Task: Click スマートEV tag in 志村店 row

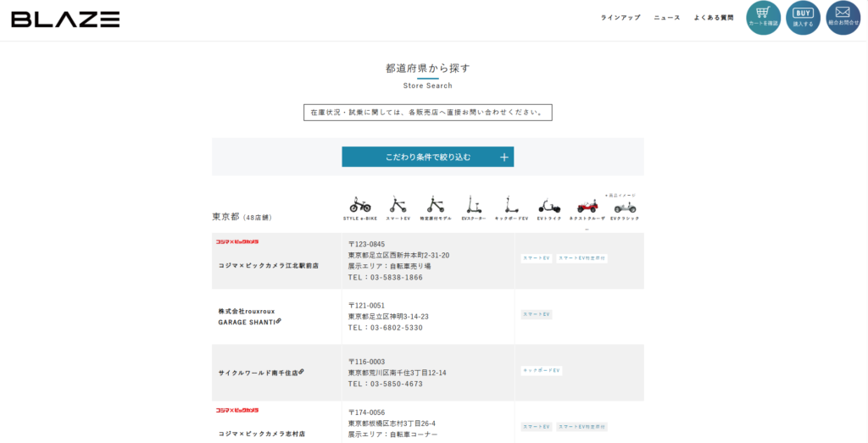Action: pyautogui.click(x=537, y=427)
